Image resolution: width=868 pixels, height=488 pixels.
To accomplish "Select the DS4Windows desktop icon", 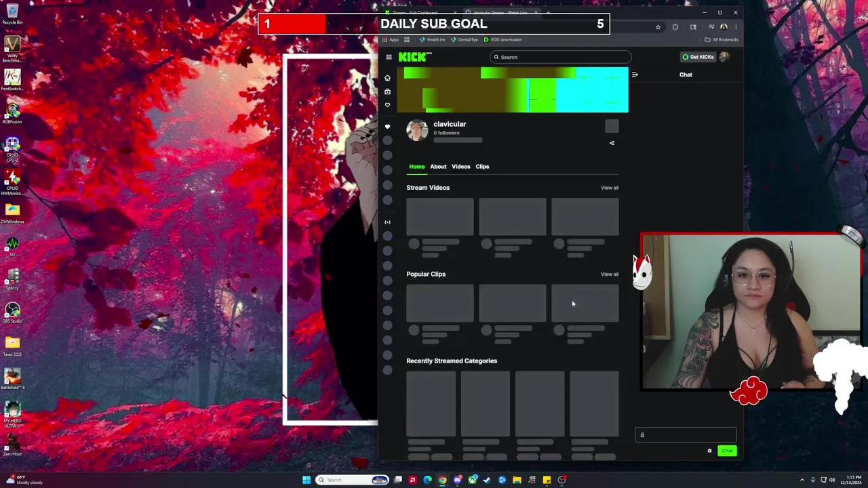I will [x=12, y=214].
